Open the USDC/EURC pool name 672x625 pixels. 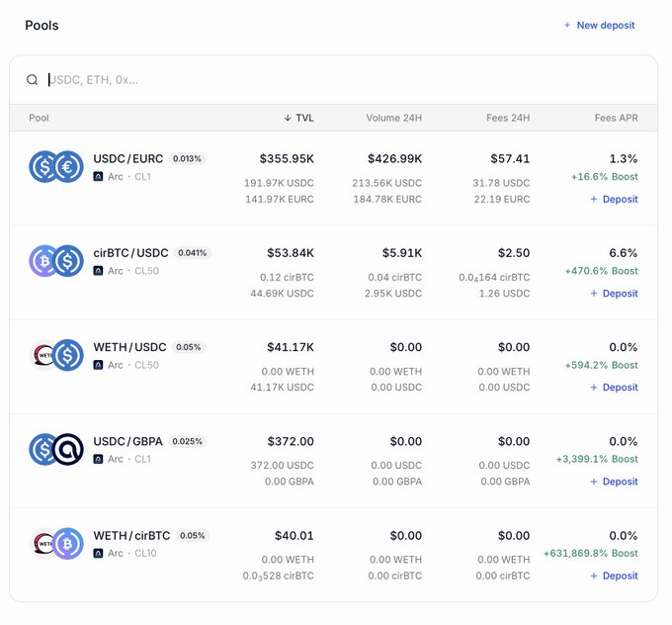[x=128, y=158]
